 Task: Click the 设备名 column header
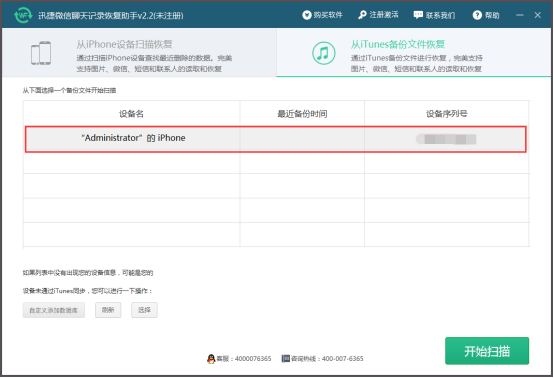(131, 114)
